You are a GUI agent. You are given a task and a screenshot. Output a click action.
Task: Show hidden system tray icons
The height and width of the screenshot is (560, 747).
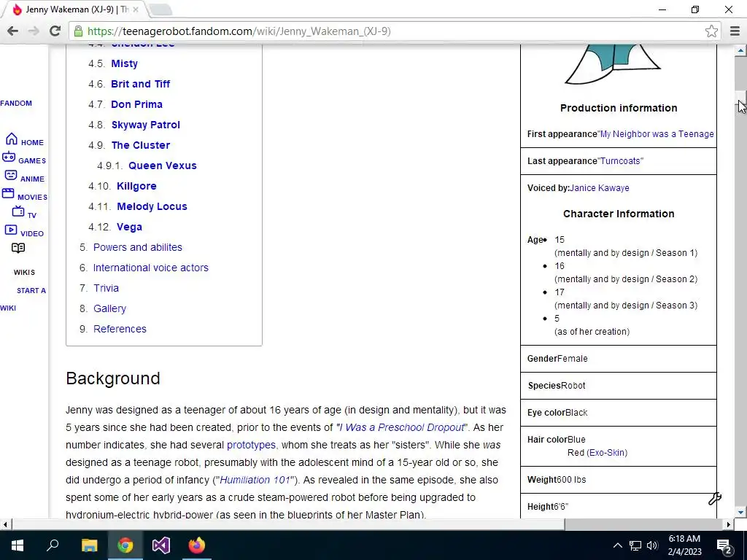tap(617, 545)
